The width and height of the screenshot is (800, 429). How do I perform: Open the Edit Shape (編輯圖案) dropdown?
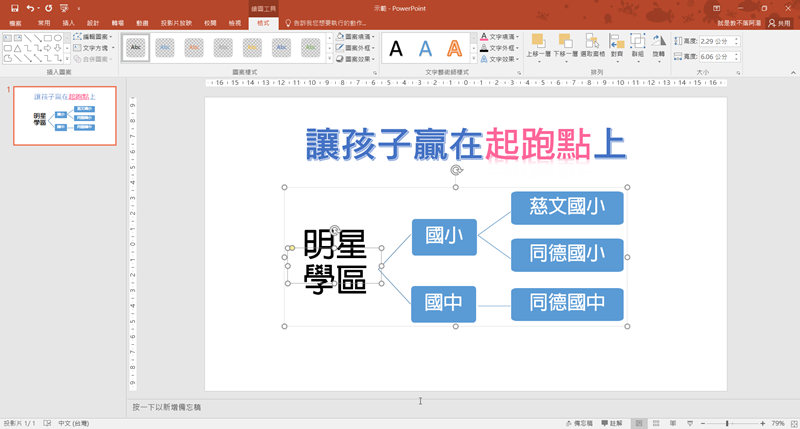coord(94,37)
